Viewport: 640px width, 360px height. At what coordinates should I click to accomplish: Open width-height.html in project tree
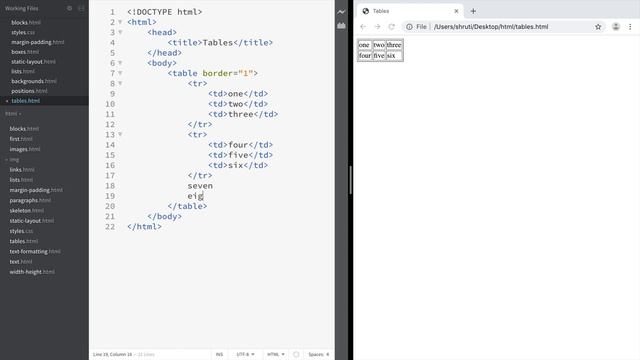click(32, 272)
